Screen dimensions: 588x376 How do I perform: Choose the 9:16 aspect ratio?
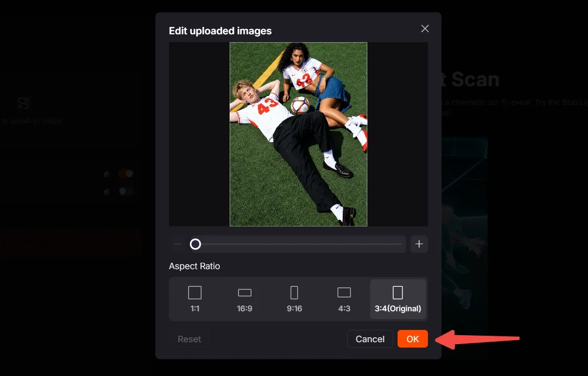click(294, 299)
